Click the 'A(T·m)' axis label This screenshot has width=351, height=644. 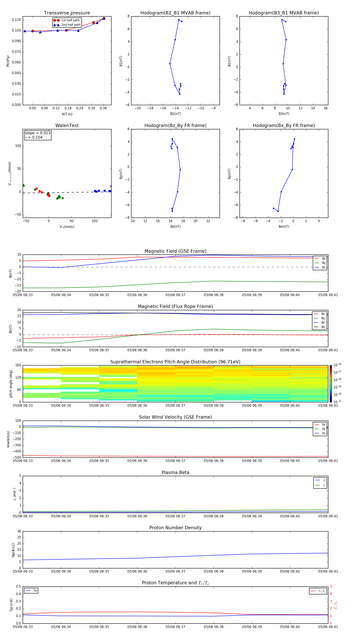pyautogui.click(x=67, y=114)
